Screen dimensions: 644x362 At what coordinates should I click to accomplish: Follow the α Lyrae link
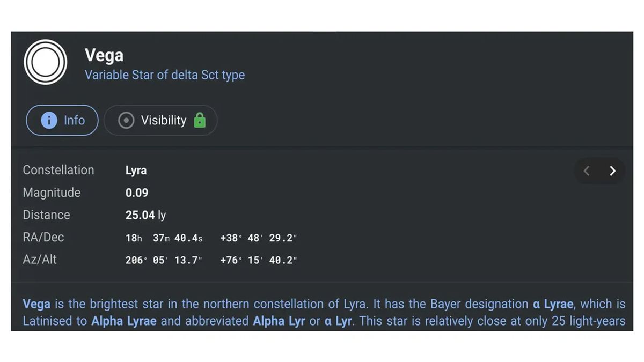(553, 304)
